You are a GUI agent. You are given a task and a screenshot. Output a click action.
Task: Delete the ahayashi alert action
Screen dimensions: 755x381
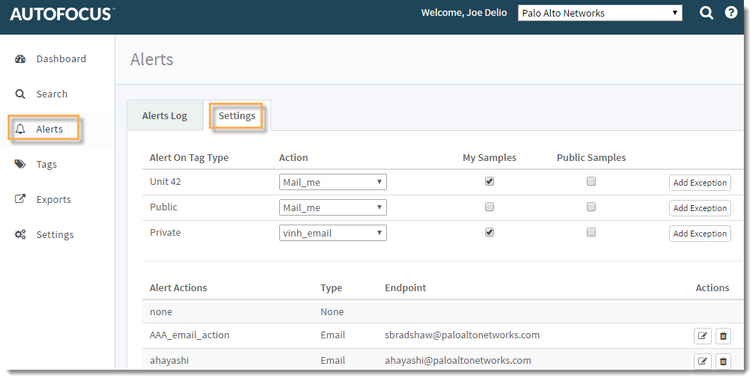click(723, 361)
